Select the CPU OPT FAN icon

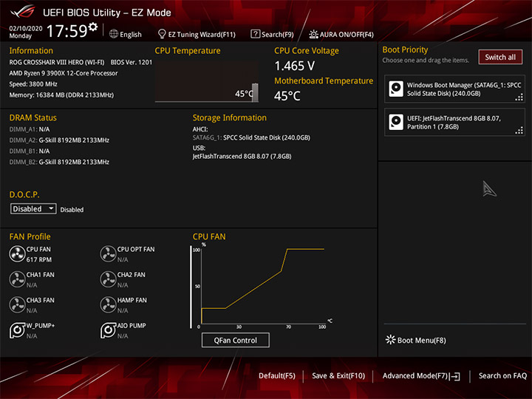coord(108,254)
